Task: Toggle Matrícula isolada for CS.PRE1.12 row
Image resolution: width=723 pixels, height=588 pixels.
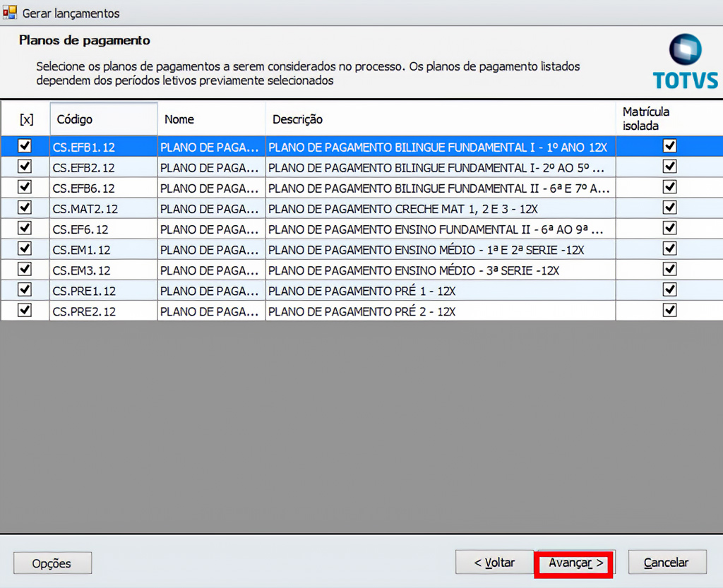Action: click(x=669, y=290)
